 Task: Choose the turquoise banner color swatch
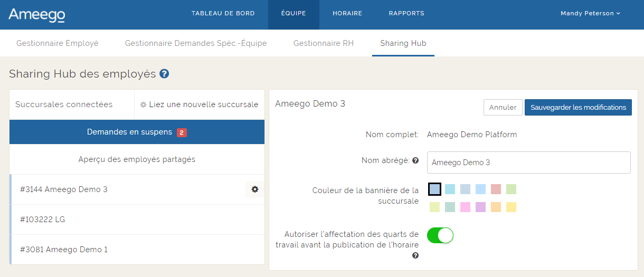(450, 189)
